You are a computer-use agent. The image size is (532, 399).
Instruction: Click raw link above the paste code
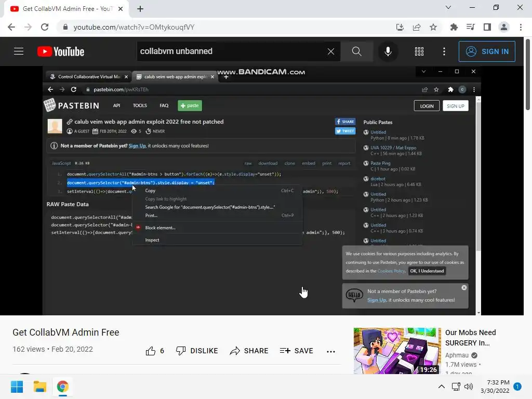click(x=248, y=163)
